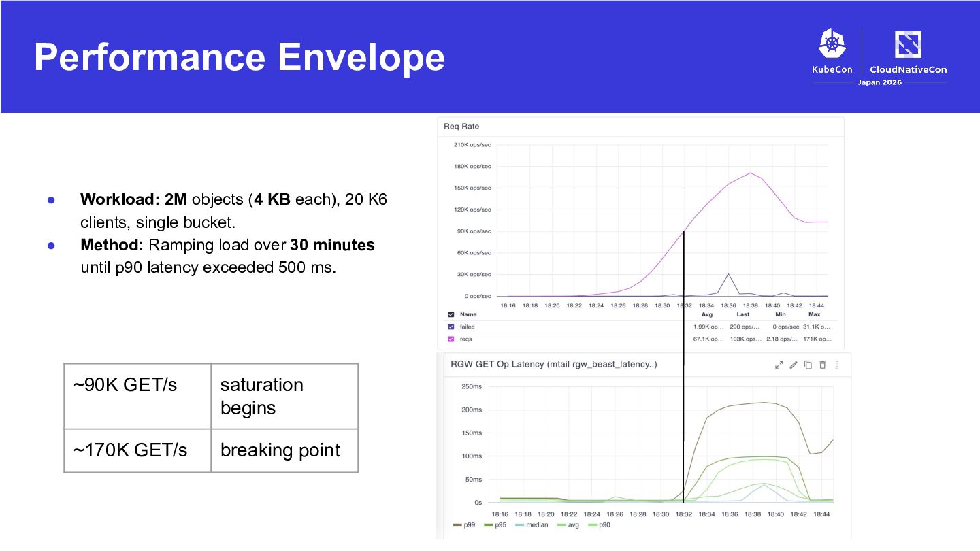Sort legend by the Last column header
The width and height of the screenshot is (980, 551).
(x=743, y=315)
